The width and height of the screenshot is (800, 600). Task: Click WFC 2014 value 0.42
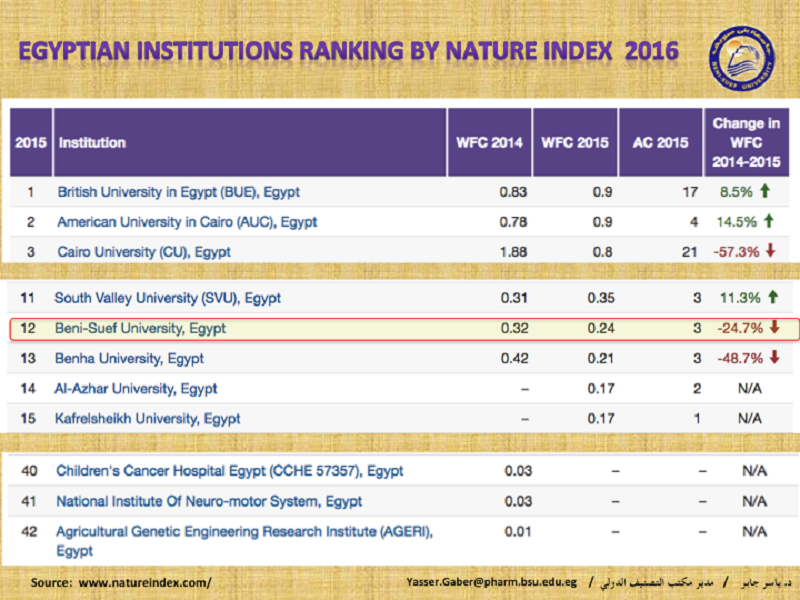[514, 358]
